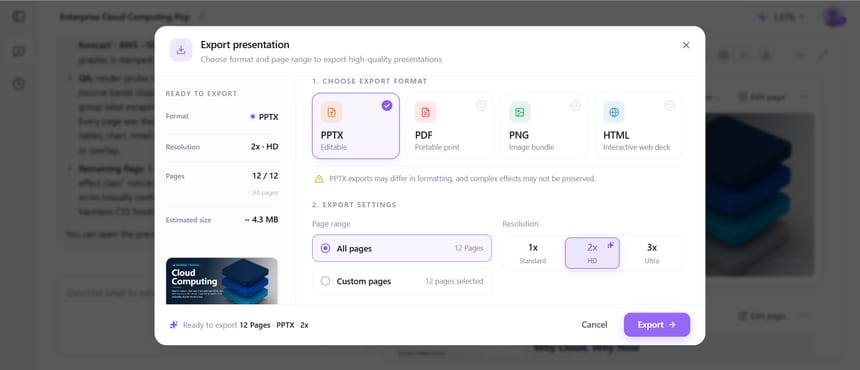Image resolution: width=860 pixels, height=370 pixels.
Task: Set resolution to 1x Standard
Action: pos(533,253)
